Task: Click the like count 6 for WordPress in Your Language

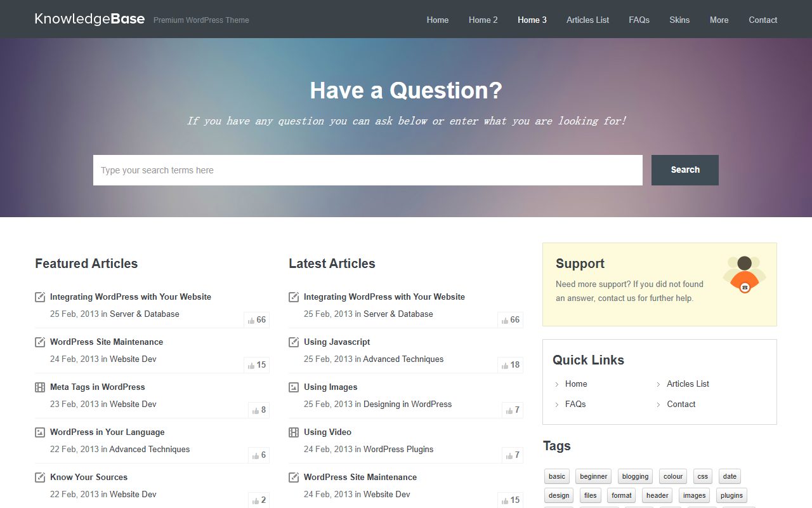Action: point(259,455)
